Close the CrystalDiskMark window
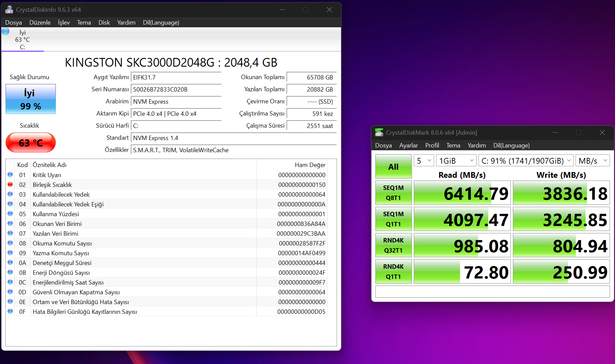 (602, 132)
